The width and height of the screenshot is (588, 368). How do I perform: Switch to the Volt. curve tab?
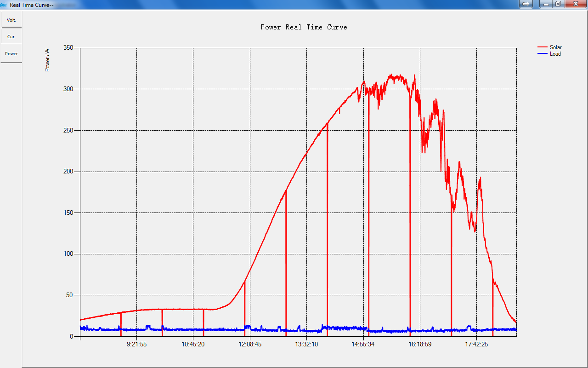pos(11,20)
